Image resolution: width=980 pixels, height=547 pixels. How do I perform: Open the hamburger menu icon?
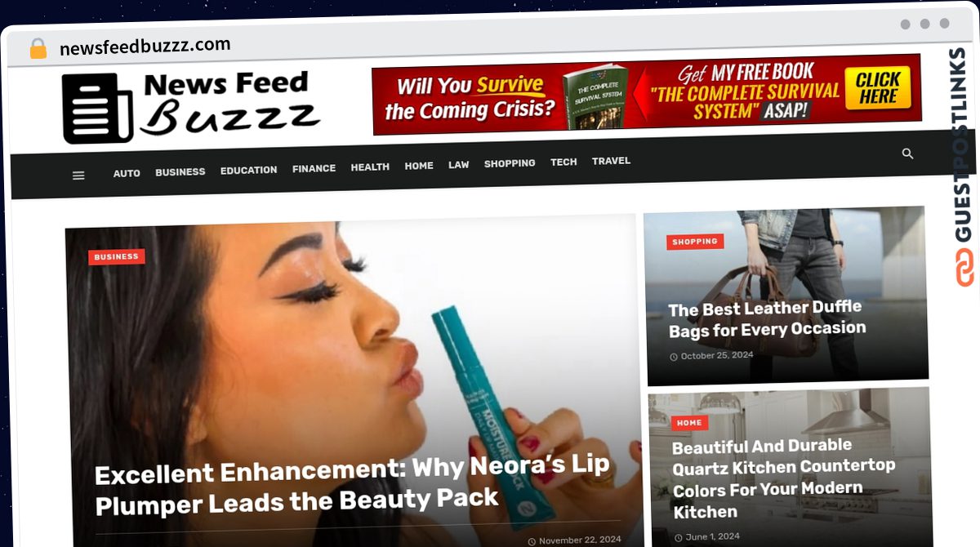pos(78,176)
